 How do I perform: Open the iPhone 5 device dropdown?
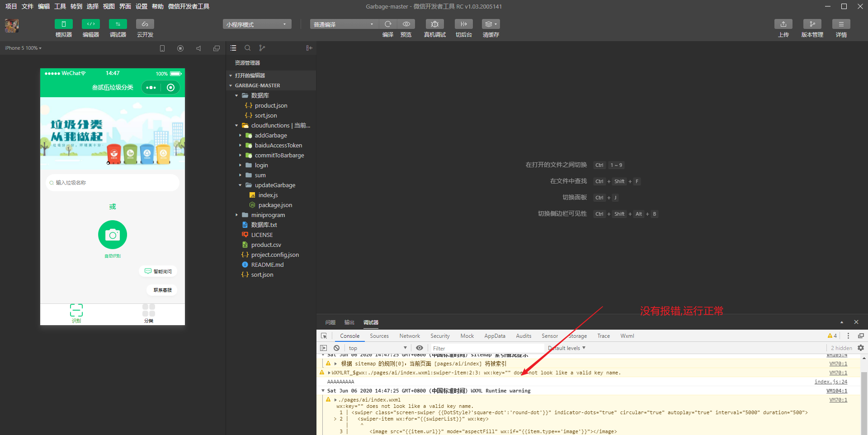(24, 48)
